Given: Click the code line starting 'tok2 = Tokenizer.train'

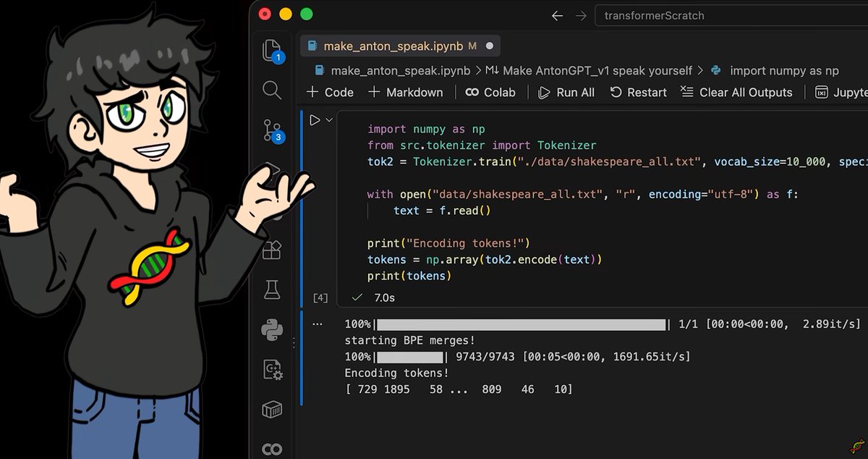Looking at the screenshot, I should coord(618,162).
